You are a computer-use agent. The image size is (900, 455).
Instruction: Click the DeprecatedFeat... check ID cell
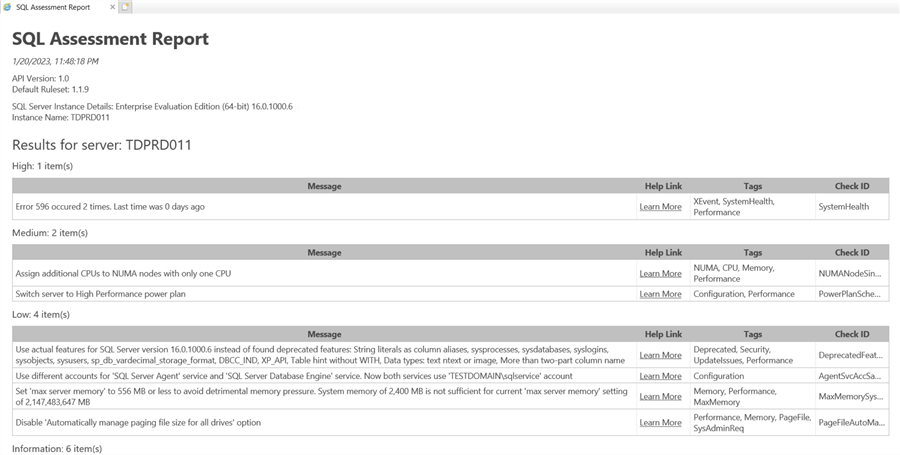pyautogui.click(x=852, y=355)
